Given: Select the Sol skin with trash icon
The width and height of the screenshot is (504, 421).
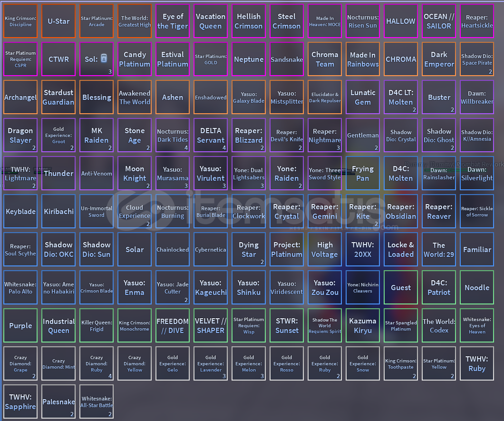Looking at the screenshot, I should (97, 59).
